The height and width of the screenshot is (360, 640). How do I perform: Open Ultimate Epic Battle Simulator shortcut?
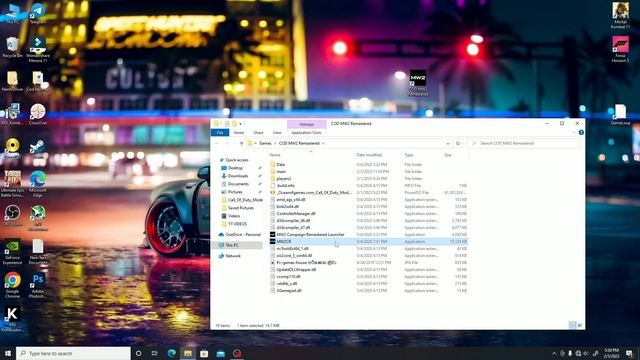pos(12,184)
